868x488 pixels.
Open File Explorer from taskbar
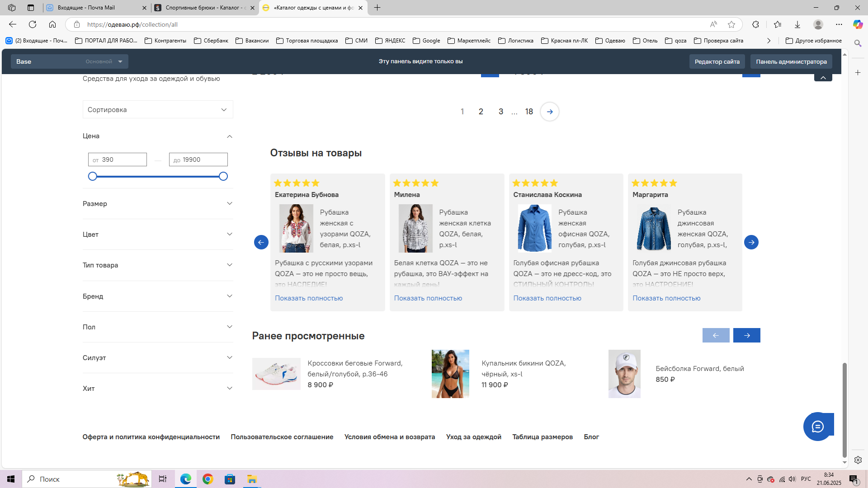(x=252, y=479)
